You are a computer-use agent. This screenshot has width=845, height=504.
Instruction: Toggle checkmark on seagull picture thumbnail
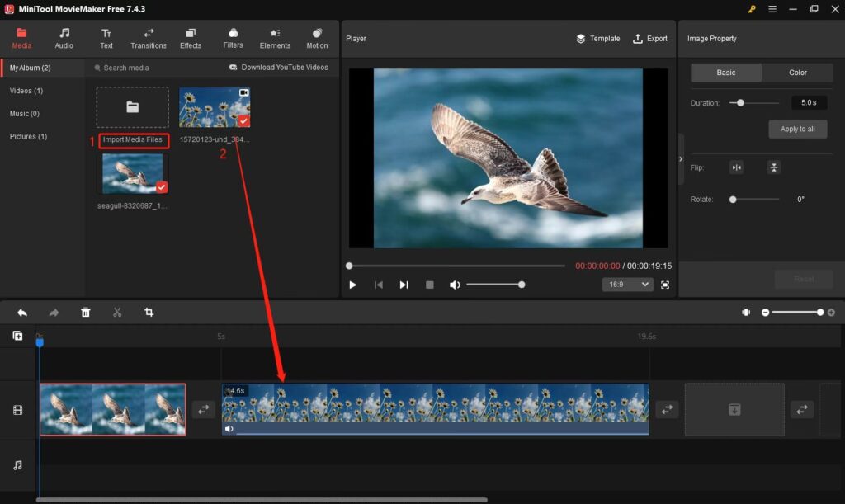coord(161,187)
